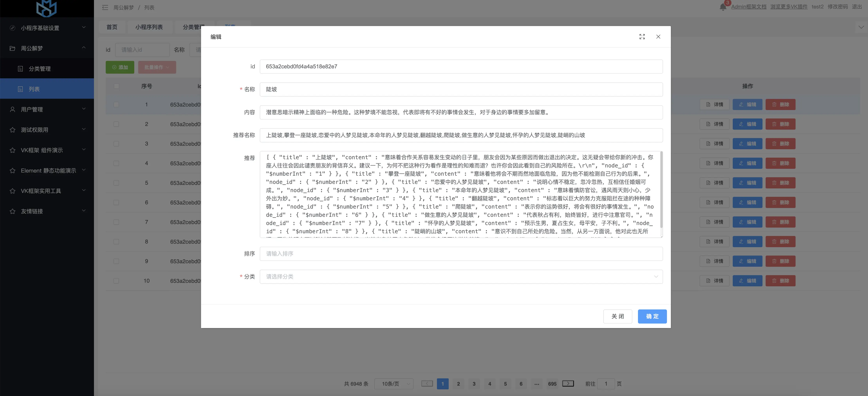Click the 分类管理 document icon in sidebar

(20, 69)
